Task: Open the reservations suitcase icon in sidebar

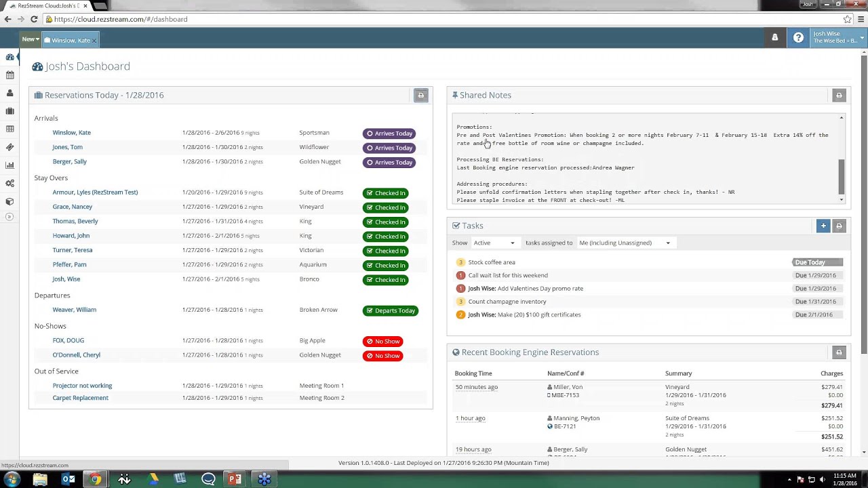Action: (x=9, y=111)
